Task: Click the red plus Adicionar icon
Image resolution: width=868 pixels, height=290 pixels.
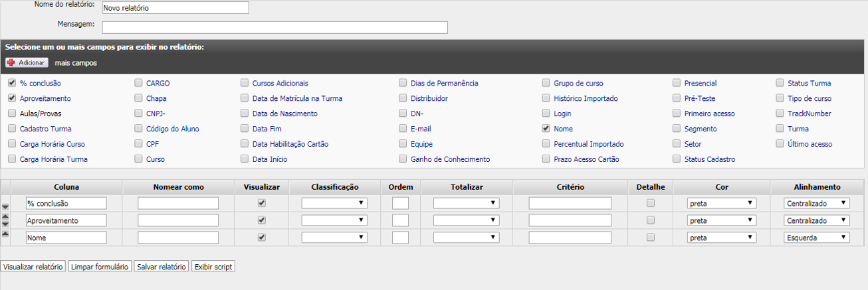Action: click(11, 62)
